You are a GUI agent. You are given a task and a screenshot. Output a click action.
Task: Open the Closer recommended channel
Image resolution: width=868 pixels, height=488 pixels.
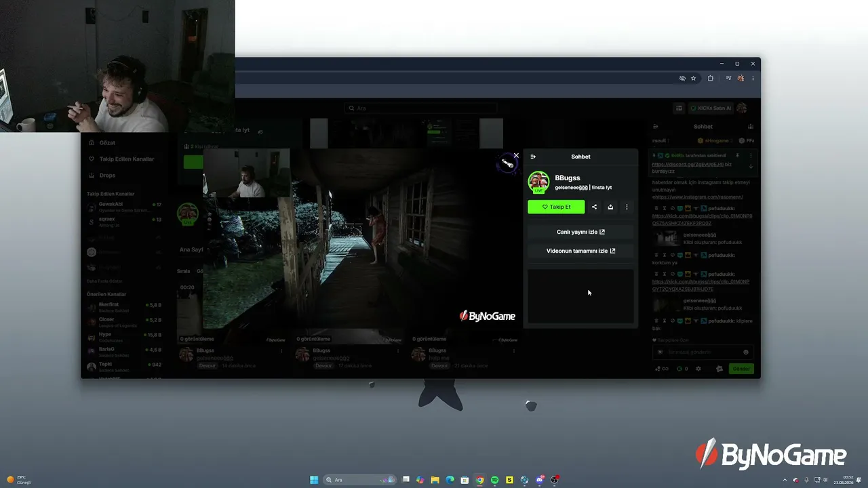click(124, 321)
